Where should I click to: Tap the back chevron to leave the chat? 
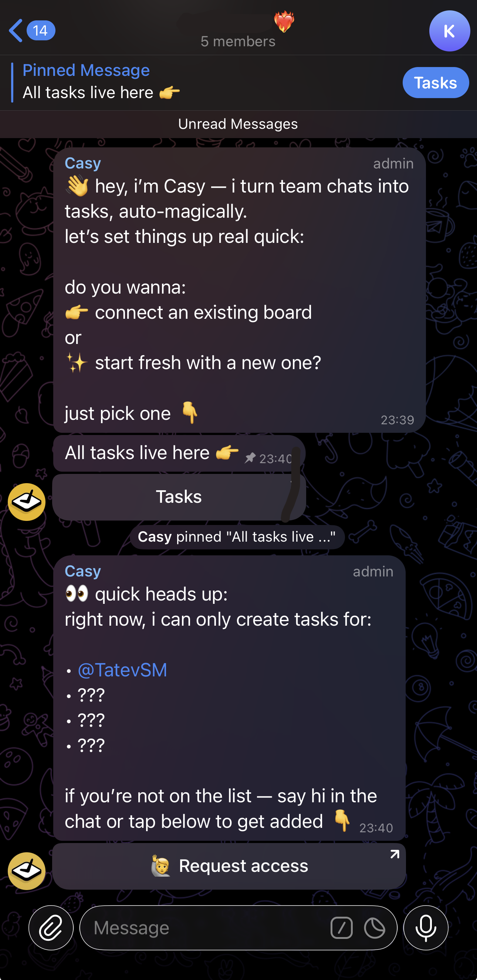pos(15,30)
